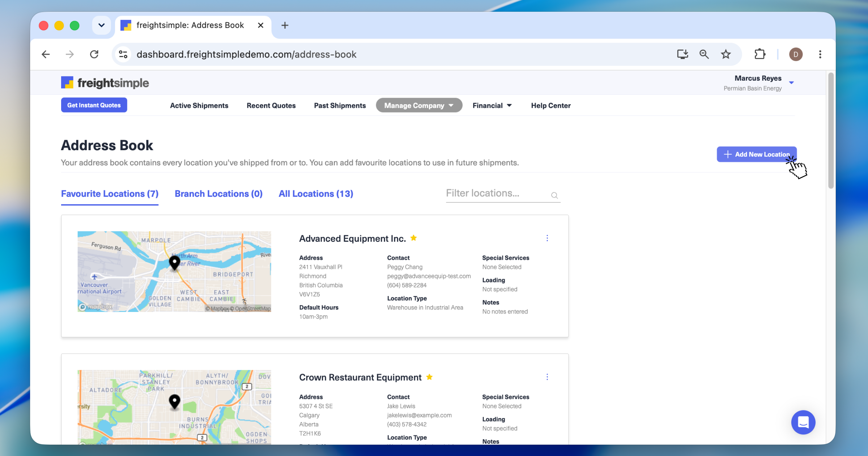Viewport: 868px width, 456px height.
Task: Switch to Branch Locations (0) tab
Action: [x=218, y=194]
